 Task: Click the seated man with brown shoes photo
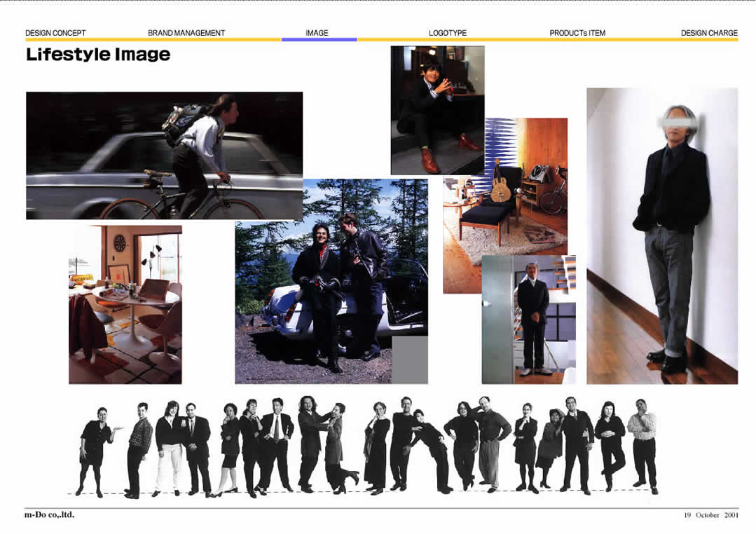(437, 109)
